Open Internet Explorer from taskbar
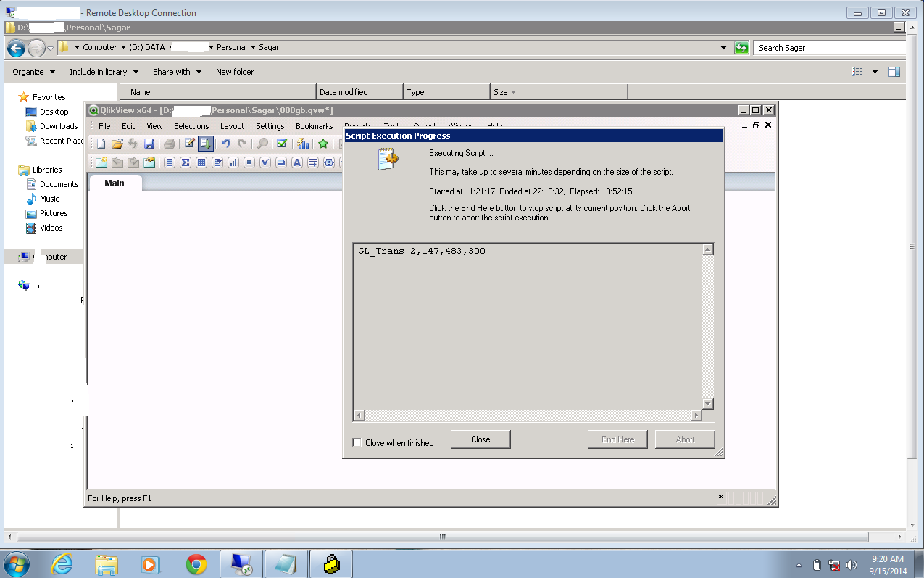 [x=63, y=564]
